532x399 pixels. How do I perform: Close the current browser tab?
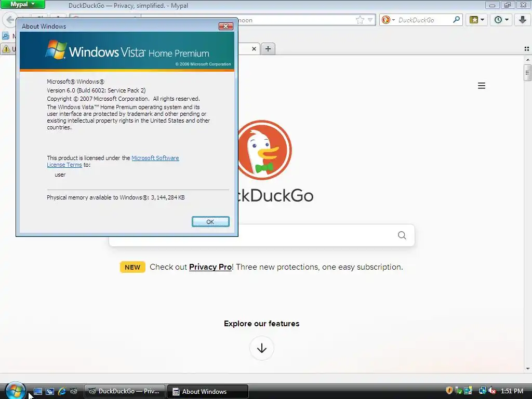click(254, 49)
